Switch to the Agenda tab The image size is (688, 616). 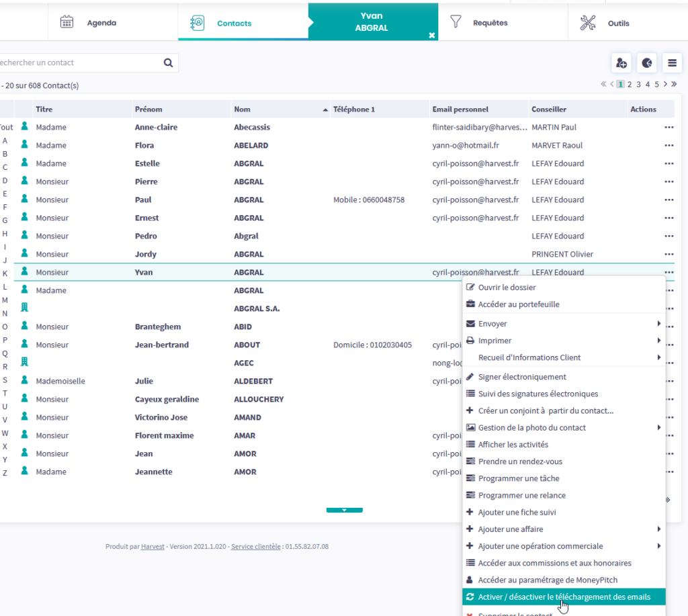pos(101,23)
